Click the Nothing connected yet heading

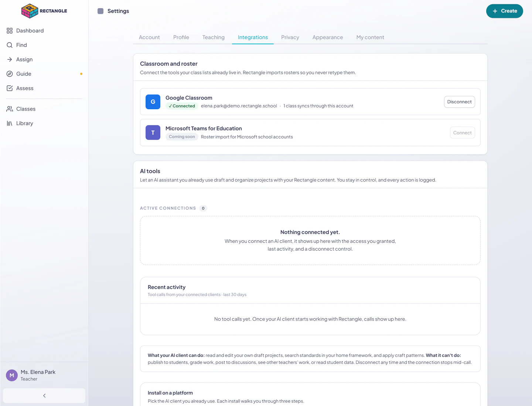310,232
